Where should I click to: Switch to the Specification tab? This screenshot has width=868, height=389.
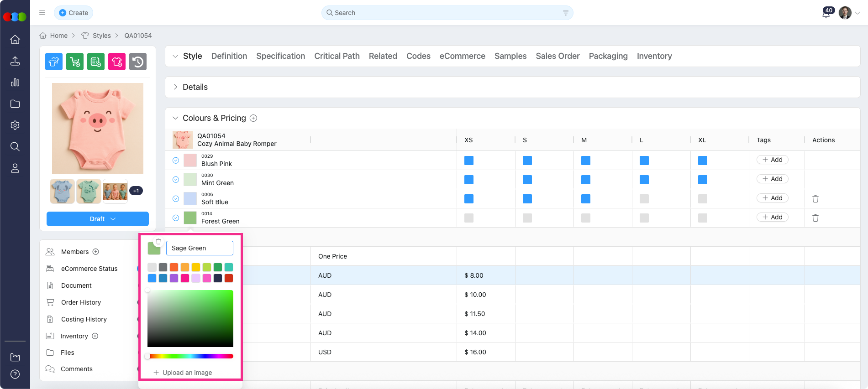[280, 56]
